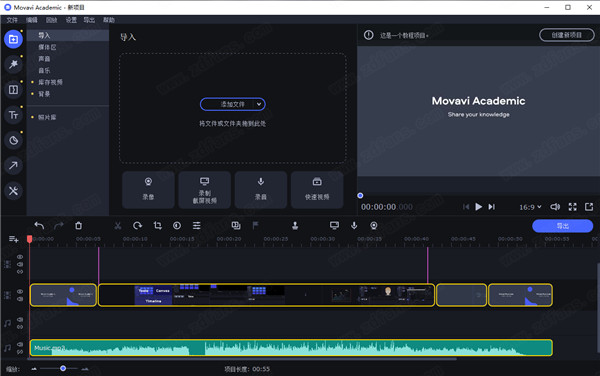The width and height of the screenshot is (600, 376).
Task: Click the timeline zoom slider handle
Action: (x=63, y=368)
